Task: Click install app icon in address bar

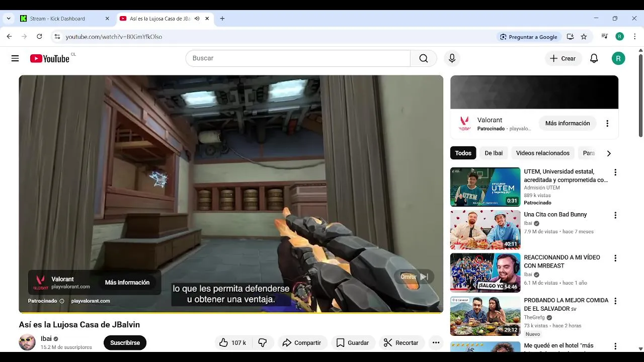Action: click(570, 37)
